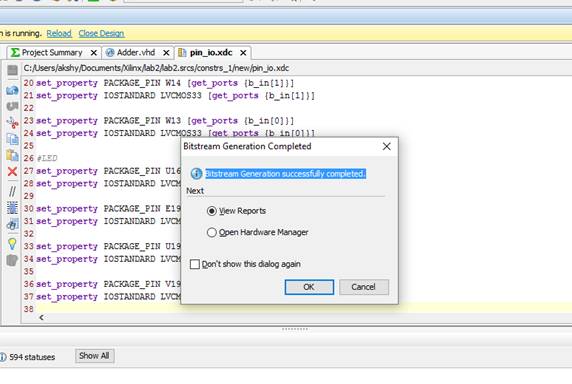The height and width of the screenshot is (384, 572).
Task: Click OK in Bitstream Generation dialog
Action: point(309,287)
